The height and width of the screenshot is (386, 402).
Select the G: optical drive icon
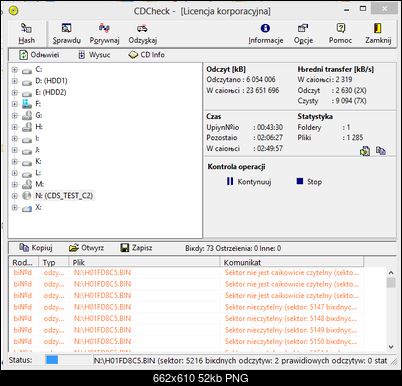click(27, 116)
